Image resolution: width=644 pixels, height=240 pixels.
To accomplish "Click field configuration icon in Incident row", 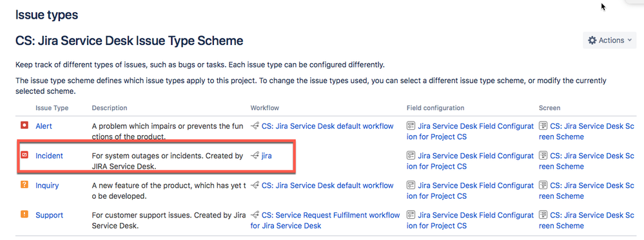I will (x=411, y=156).
